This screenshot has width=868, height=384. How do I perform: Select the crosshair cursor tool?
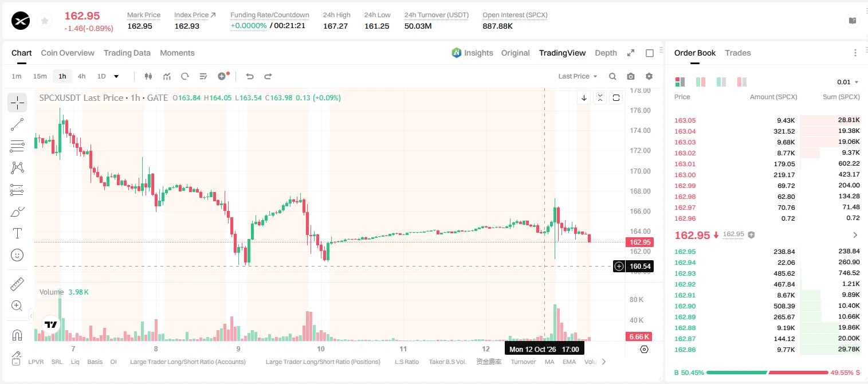click(17, 103)
